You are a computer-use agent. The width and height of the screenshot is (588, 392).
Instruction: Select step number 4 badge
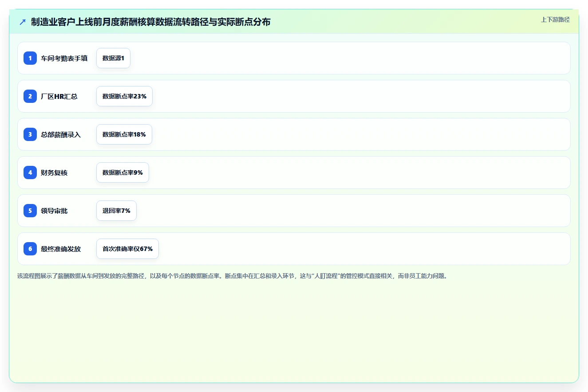tap(30, 172)
